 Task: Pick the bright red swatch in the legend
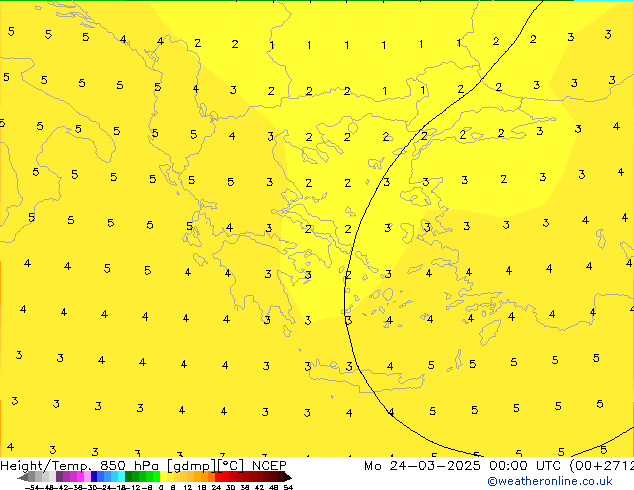click(218, 477)
